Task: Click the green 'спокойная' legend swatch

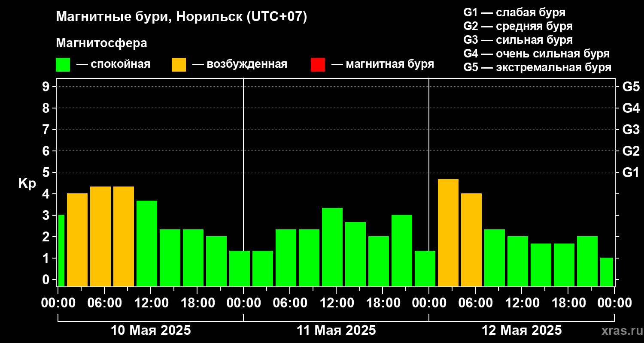Action: tap(63, 65)
